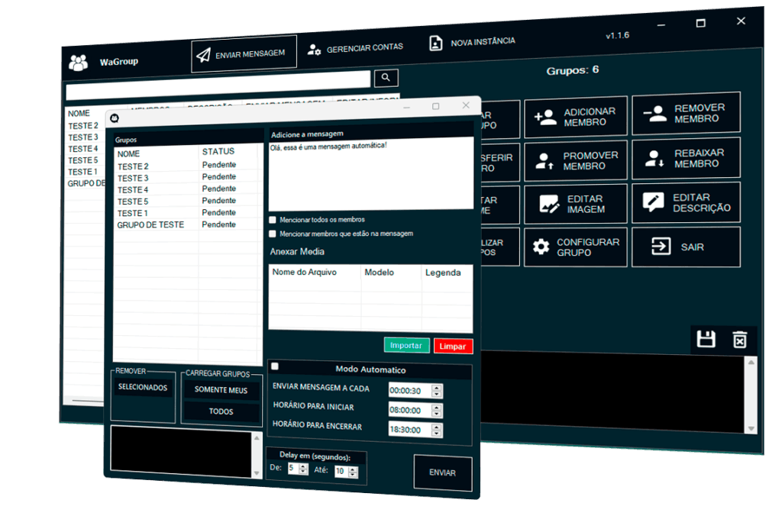Viewport: 782px width, 532px height.
Task: Open the Nova Instância tab
Action: (x=472, y=42)
